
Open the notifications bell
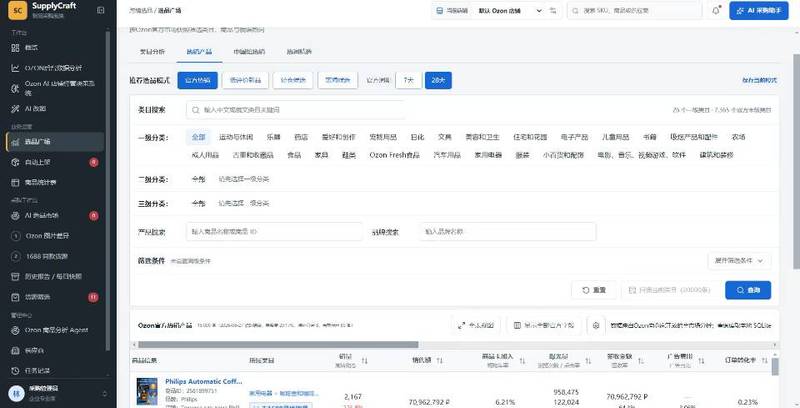716,10
